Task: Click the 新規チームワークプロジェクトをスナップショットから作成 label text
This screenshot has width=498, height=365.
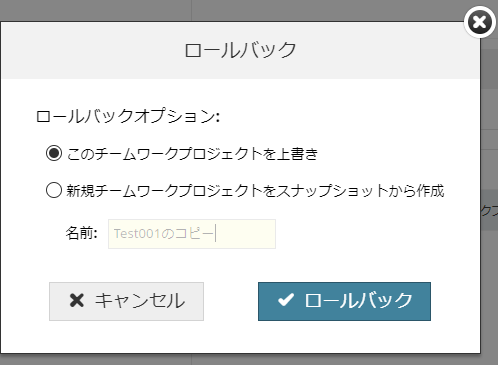Action: (x=255, y=191)
